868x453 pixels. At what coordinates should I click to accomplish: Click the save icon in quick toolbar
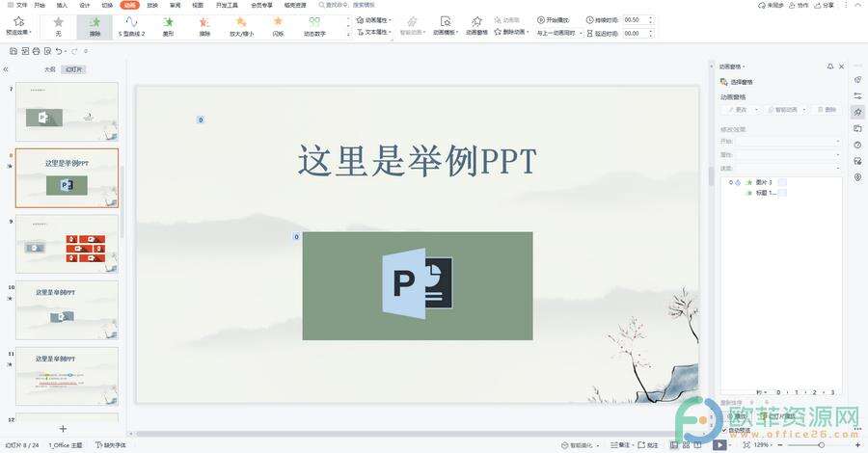[14, 51]
